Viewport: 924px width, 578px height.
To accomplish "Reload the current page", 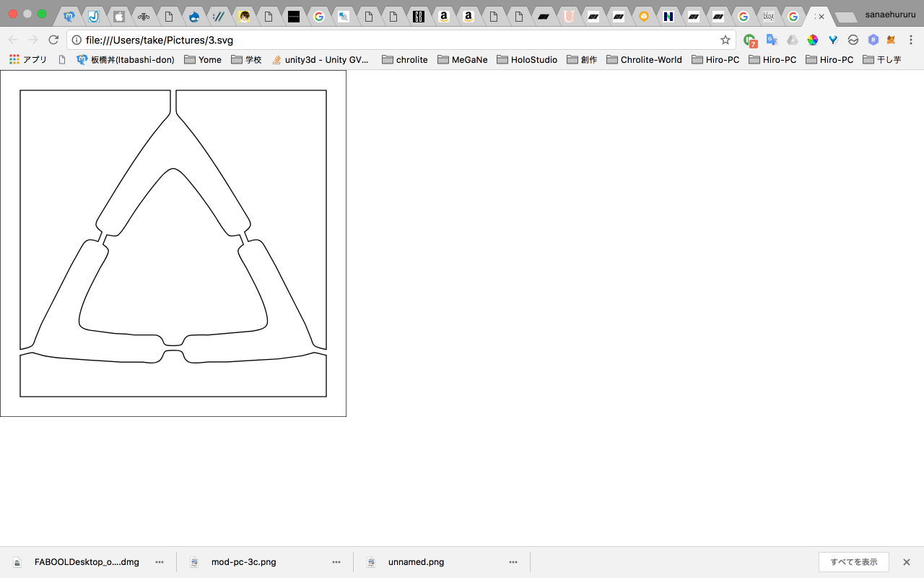I will click(53, 40).
